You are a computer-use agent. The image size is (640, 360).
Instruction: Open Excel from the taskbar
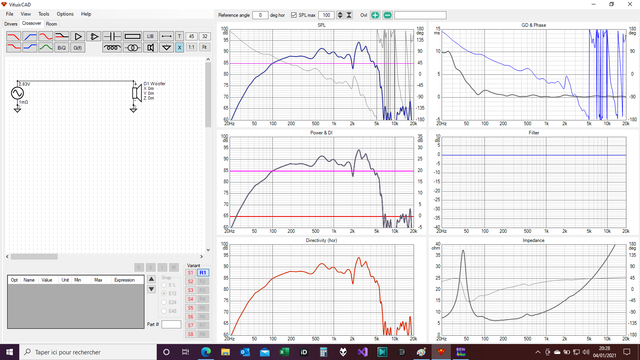[x=284, y=352]
